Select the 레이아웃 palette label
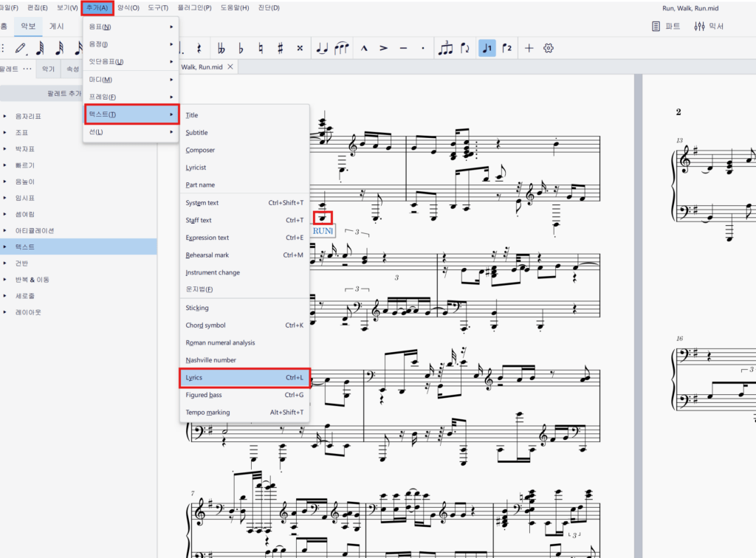The image size is (756, 558). pos(29,312)
